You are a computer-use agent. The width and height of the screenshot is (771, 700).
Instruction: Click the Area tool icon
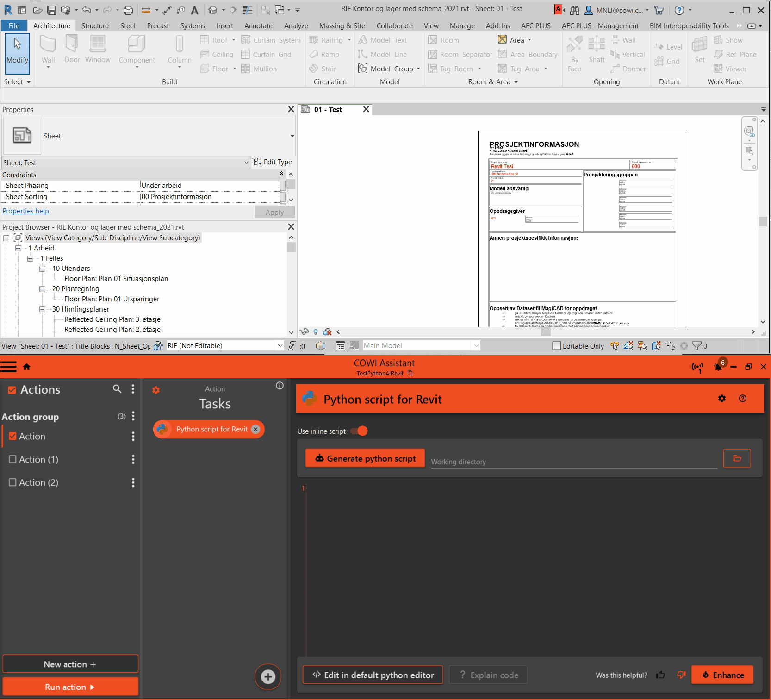coord(502,40)
